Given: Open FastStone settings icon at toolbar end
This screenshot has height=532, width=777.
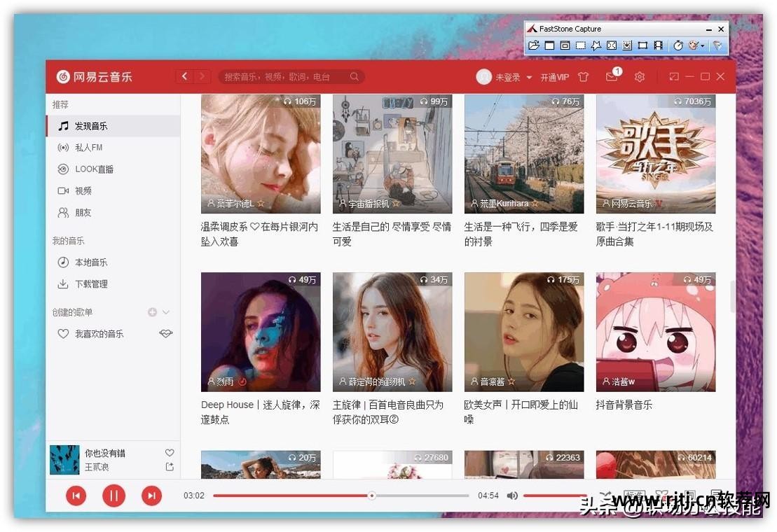Looking at the screenshot, I should point(717,45).
